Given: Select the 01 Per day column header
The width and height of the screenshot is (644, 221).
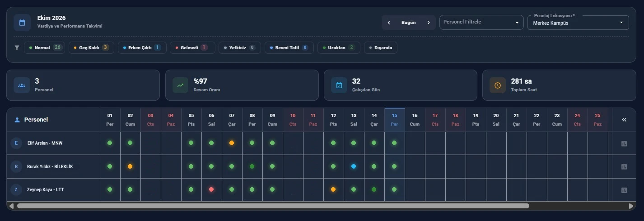Looking at the screenshot, I should click(x=110, y=120).
